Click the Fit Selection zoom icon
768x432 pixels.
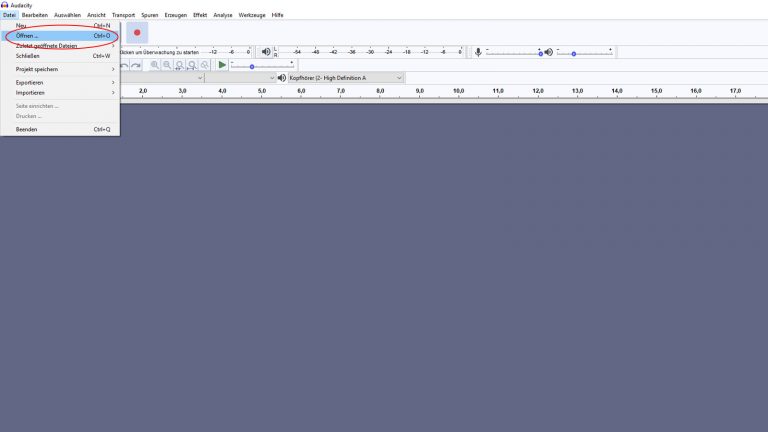(x=180, y=65)
